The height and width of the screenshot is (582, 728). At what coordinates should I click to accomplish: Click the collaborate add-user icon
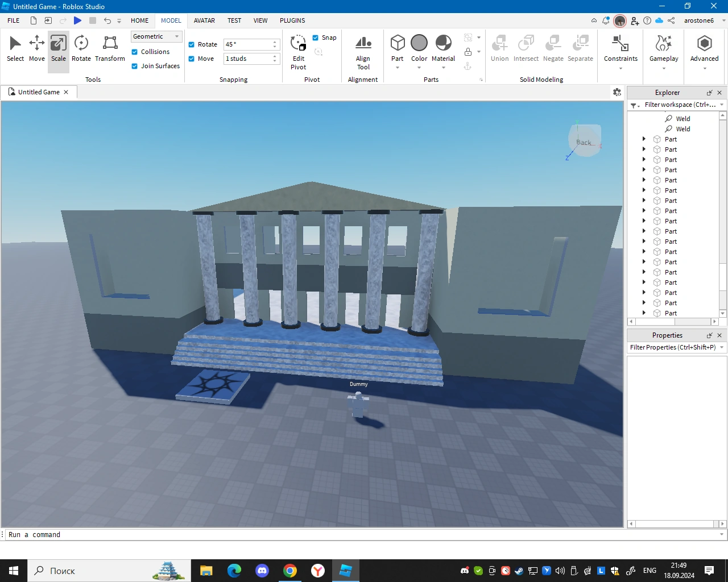click(x=635, y=20)
